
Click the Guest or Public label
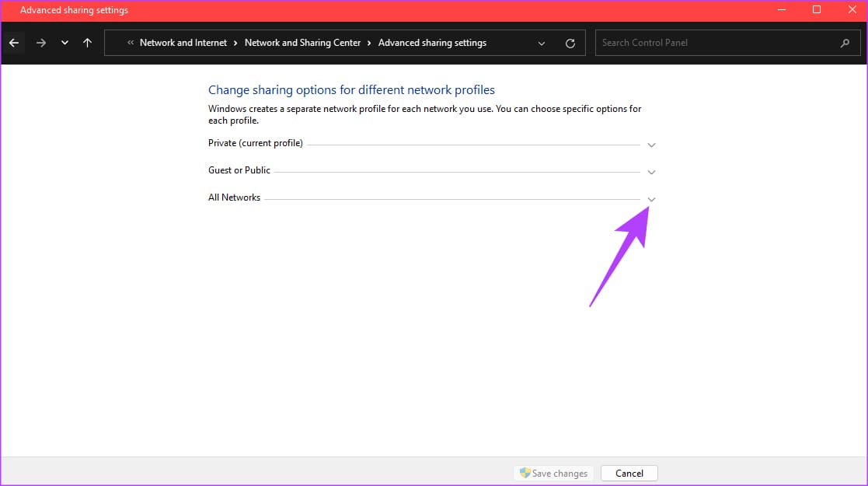pos(239,170)
